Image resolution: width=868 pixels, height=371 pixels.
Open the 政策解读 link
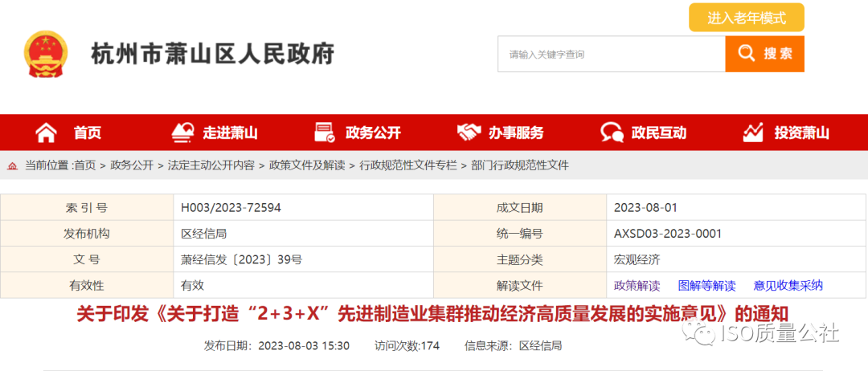(x=637, y=286)
